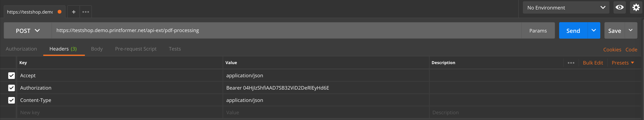Open the Send button dropdown arrow
This screenshot has height=120, width=644.
pos(594,30)
